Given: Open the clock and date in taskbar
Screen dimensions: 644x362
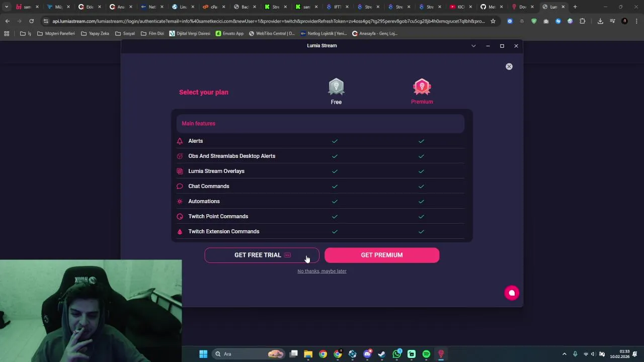Looking at the screenshot, I should (620, 354).
